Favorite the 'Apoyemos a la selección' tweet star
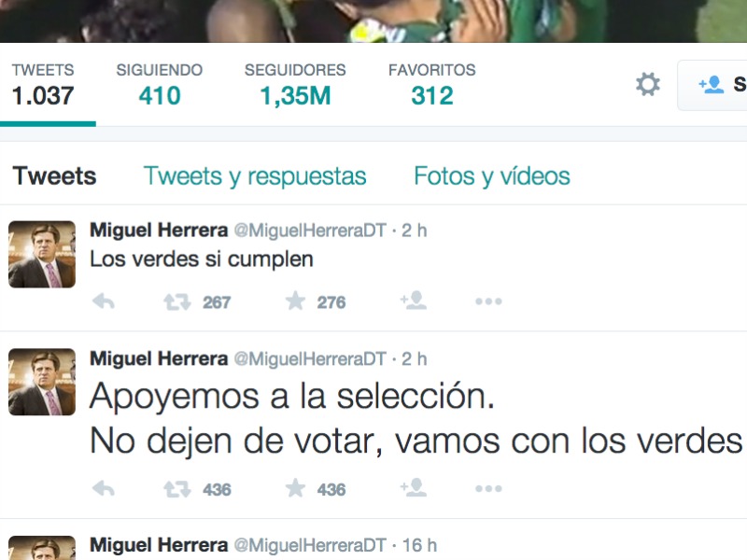This screenshot has width=747, height=560. [x=295, y=488]
